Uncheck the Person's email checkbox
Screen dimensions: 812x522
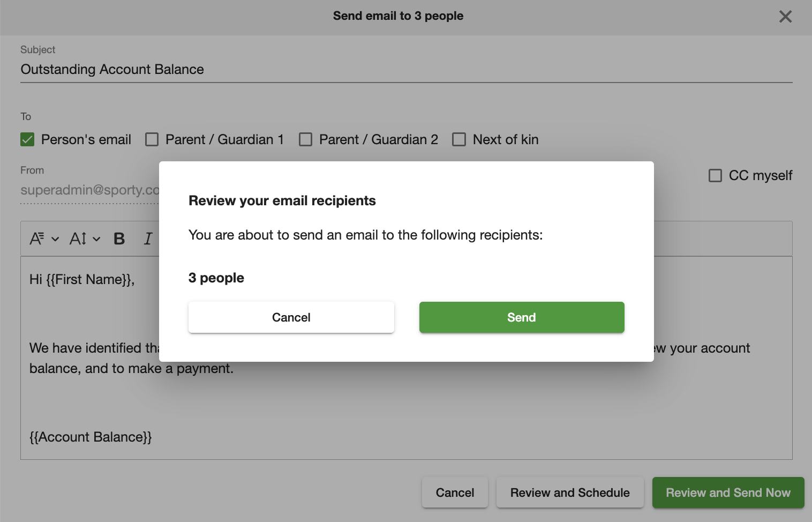point(27,140)
